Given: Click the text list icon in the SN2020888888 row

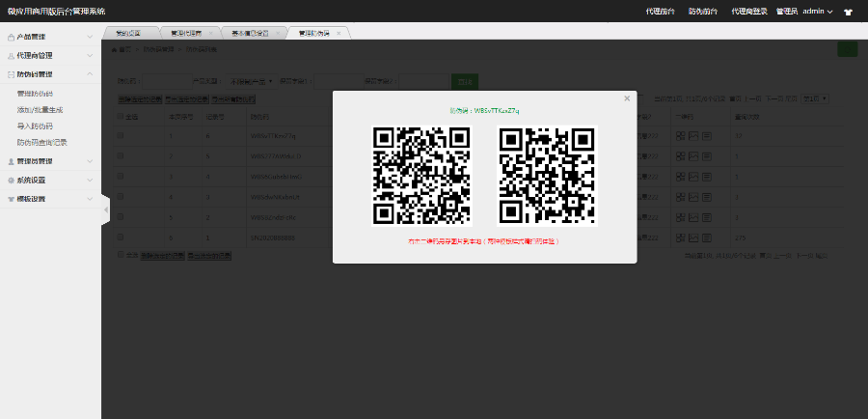Looking at the screenshot, I should 707,237.
